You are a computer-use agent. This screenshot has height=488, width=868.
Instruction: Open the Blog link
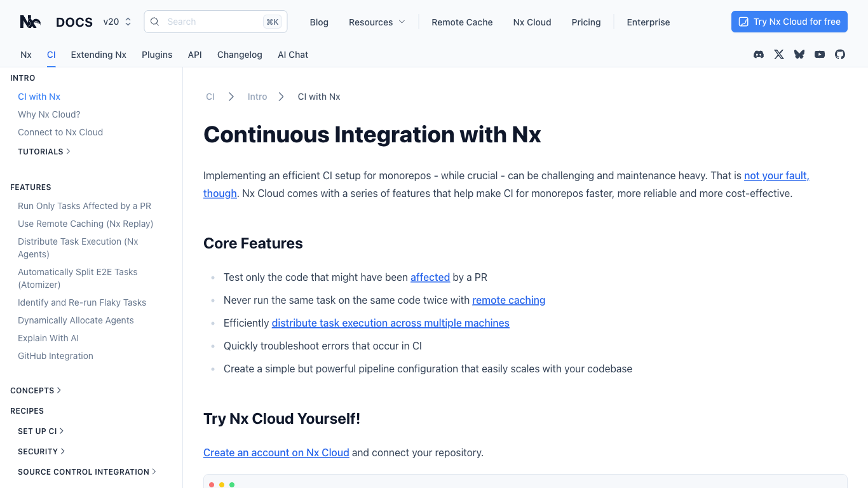pyautogui.click(x=319, y=22)
